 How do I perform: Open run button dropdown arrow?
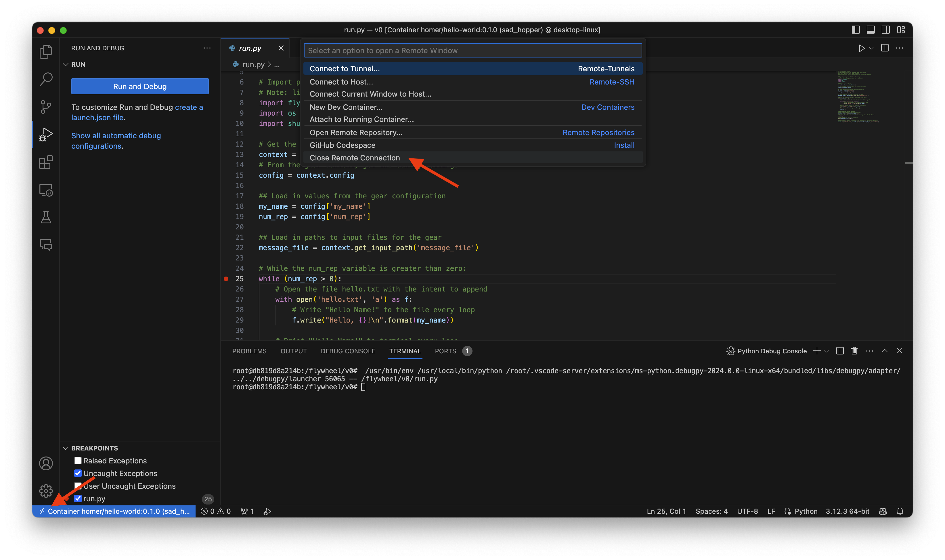tap(871, 48)
